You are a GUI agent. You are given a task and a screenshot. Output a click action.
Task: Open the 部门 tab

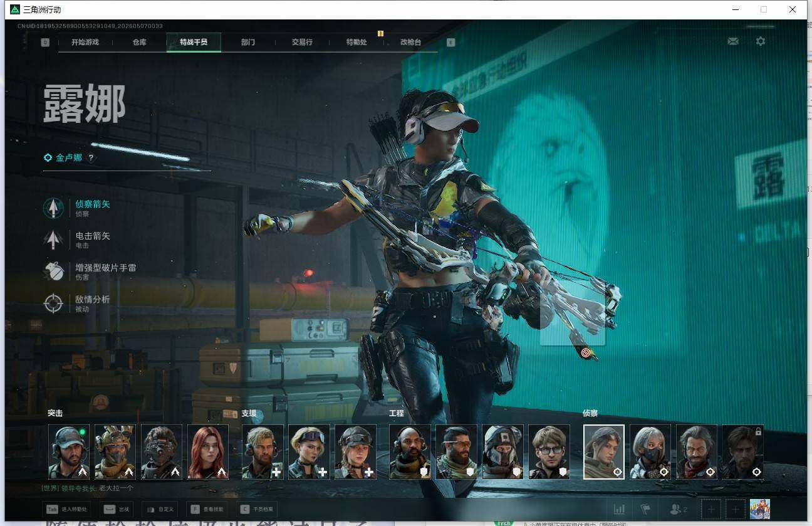click(x=247, y=42)
